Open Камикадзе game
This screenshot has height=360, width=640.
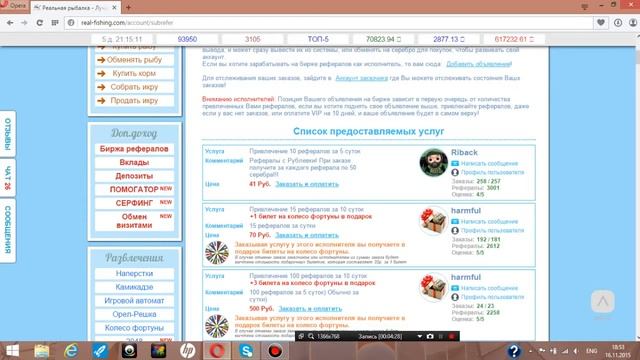[134, 287]
